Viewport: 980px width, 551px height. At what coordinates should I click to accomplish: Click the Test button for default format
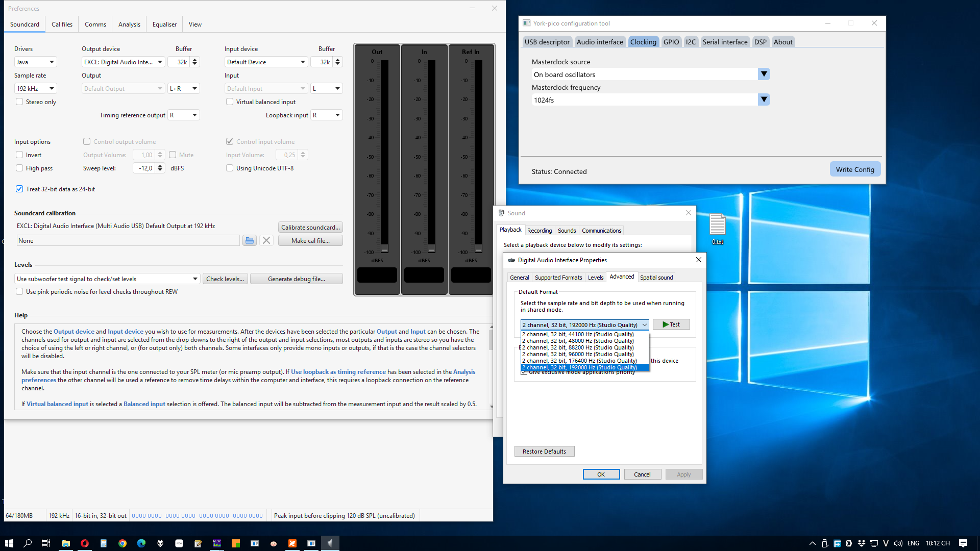tap(671, 324)
